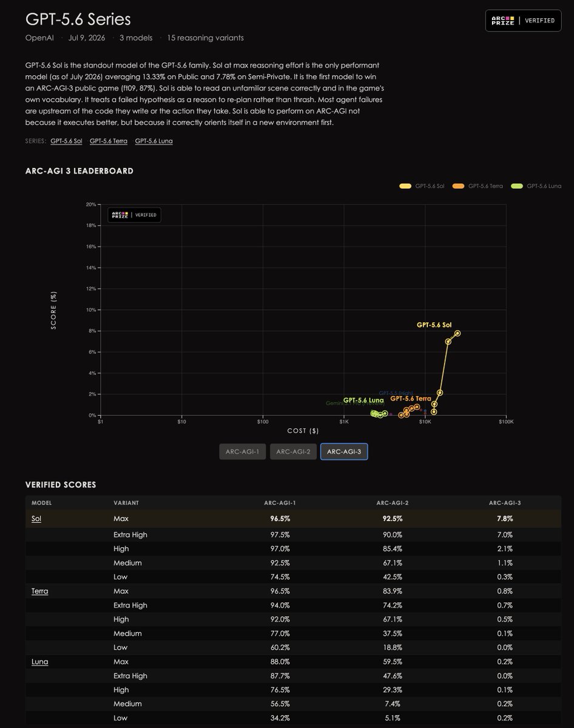Click the $10K cost axis label
The width and height of the screenshot is (574, 728).
click(425, 422)
